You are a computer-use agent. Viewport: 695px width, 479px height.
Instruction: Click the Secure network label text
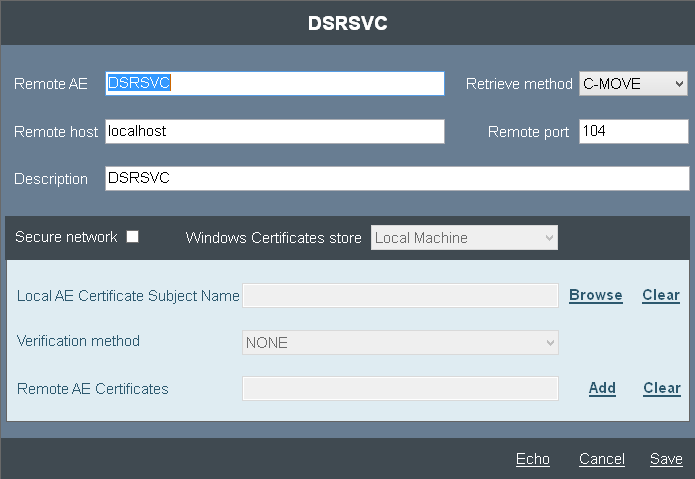click(66, 238)
